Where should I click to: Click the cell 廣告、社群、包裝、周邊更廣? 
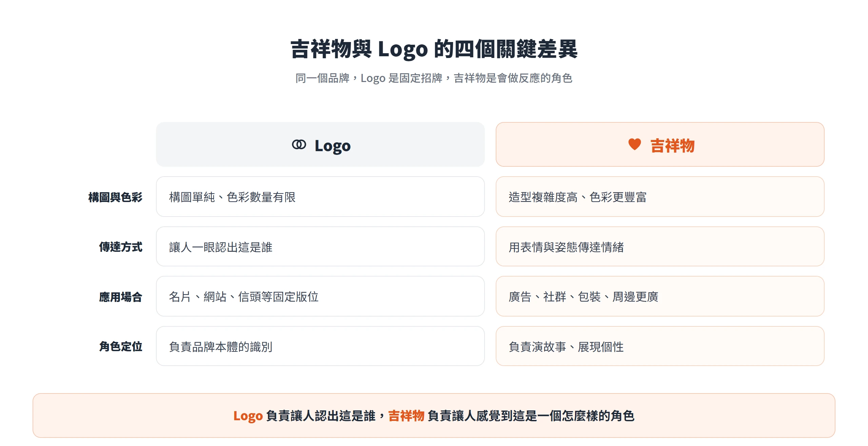(x=660, y=296)
